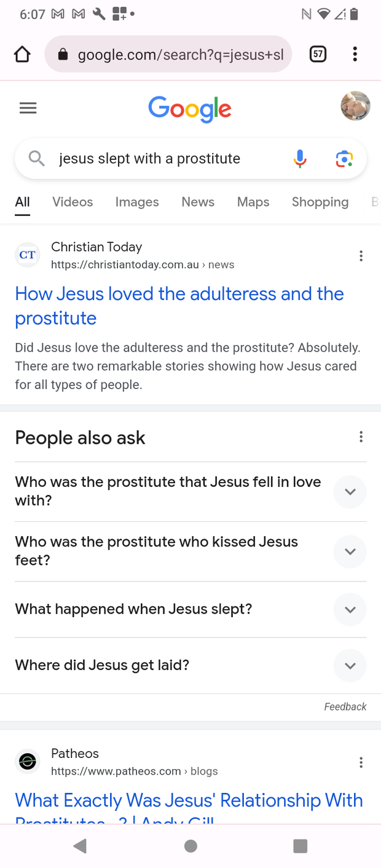The height and width of the screenshot is (868, 381).
Task: Expand "What happened when Jesus slept?" question
Action: (190, 610)
